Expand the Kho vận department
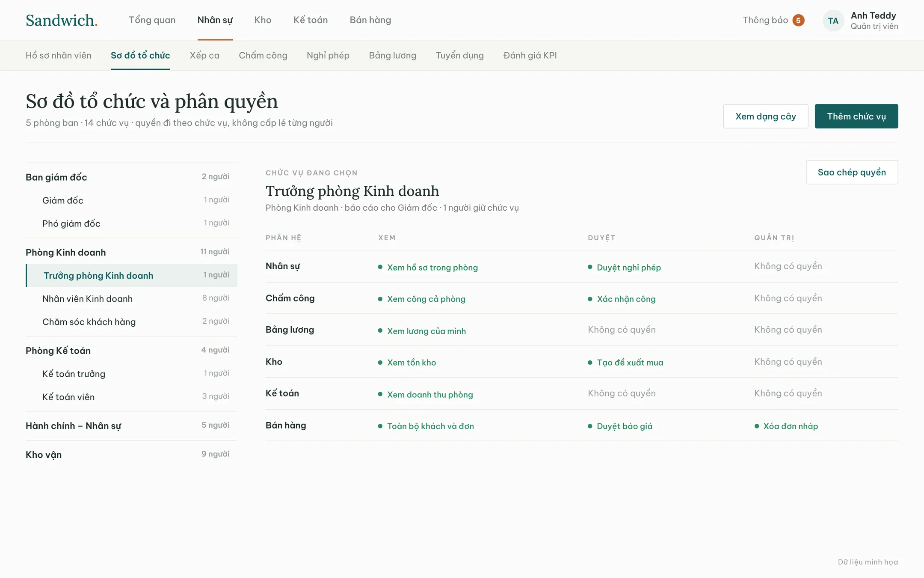This screenshot has width=924, height=578. (131, 454)
